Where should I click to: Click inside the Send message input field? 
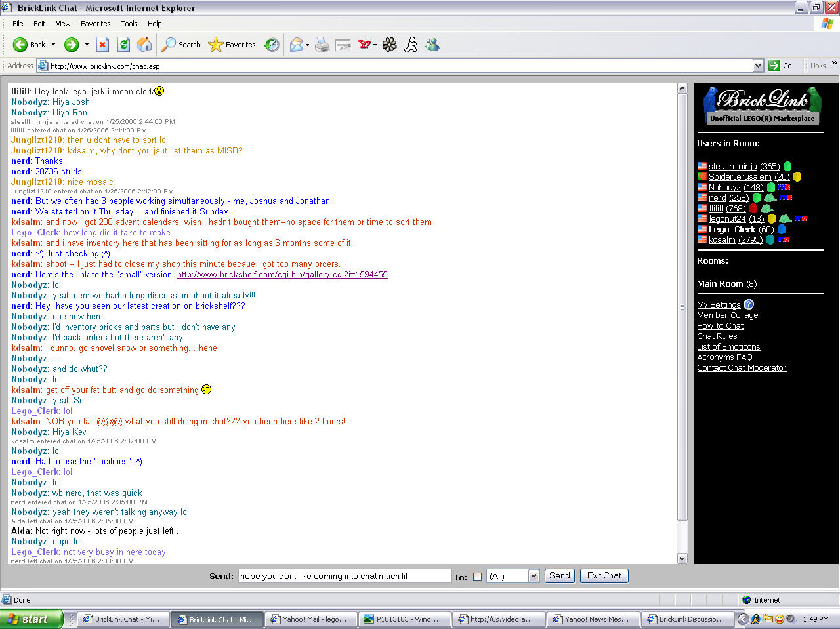345,575
